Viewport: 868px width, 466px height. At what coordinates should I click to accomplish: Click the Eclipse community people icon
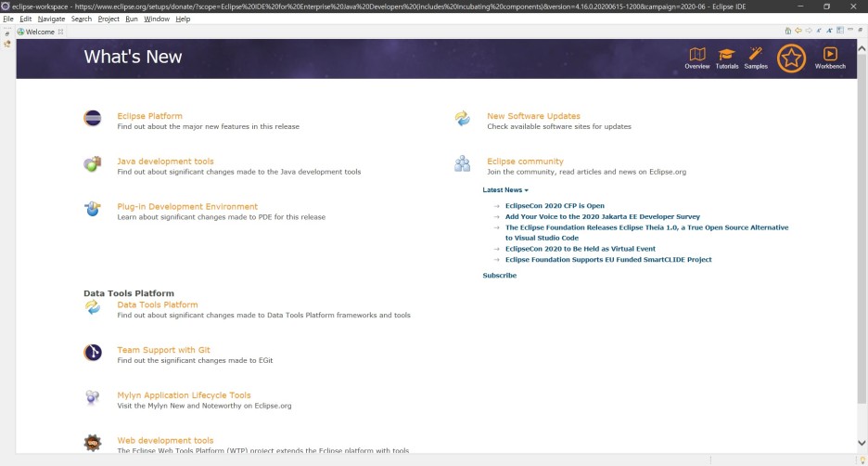[462, 163]
